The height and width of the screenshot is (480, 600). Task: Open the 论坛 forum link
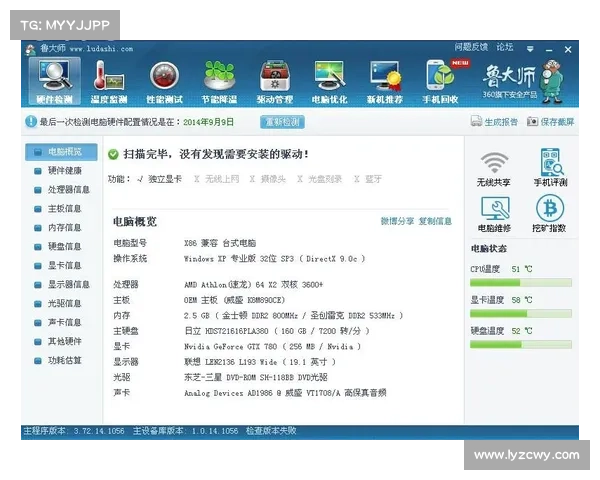click(505, 47)
